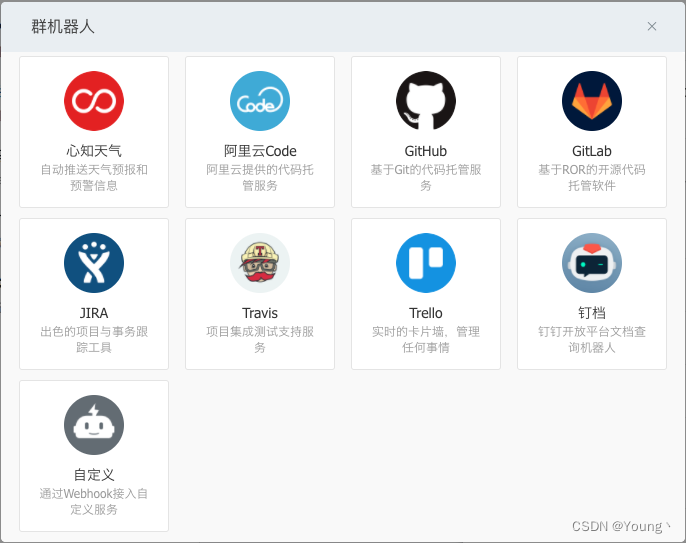686x543 pixels.
Task: Choose the 自定义 custom robot icon
Action: [x=94, y=425]
